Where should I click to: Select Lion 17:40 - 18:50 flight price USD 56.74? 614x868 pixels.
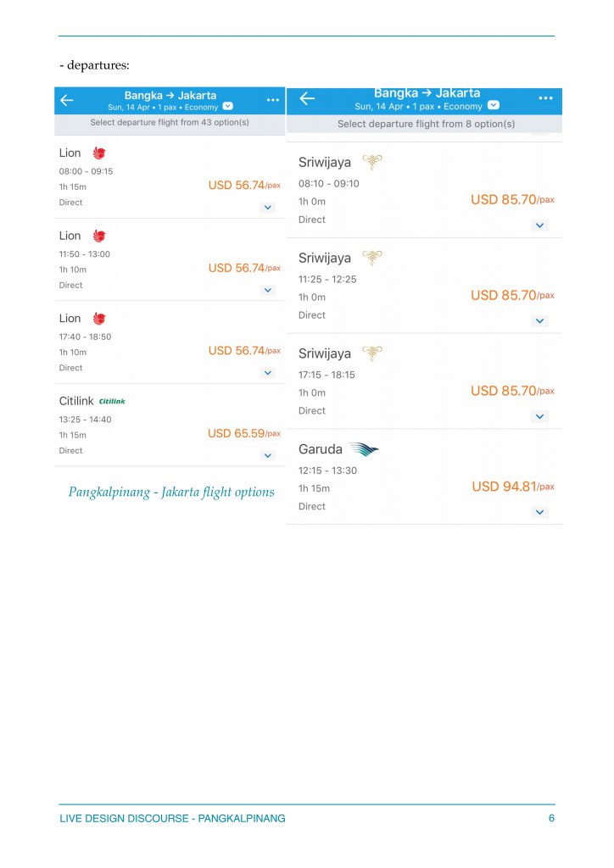(243, 351)
